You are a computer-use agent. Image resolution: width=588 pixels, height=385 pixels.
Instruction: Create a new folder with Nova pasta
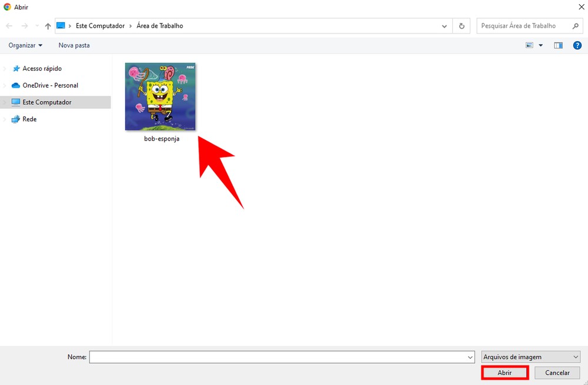click(x=74, y=45)
